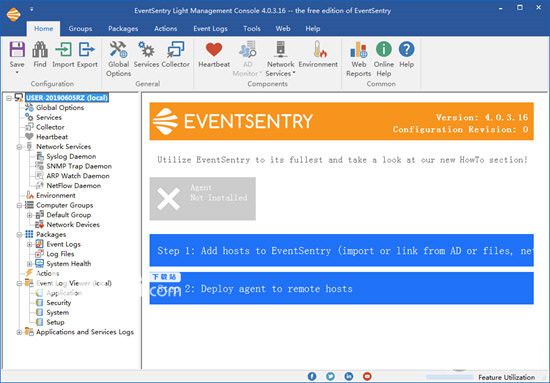Screen dimensions: 550x383
Task: Open the YouTube icon in status bar
Action: pos(367,376)
